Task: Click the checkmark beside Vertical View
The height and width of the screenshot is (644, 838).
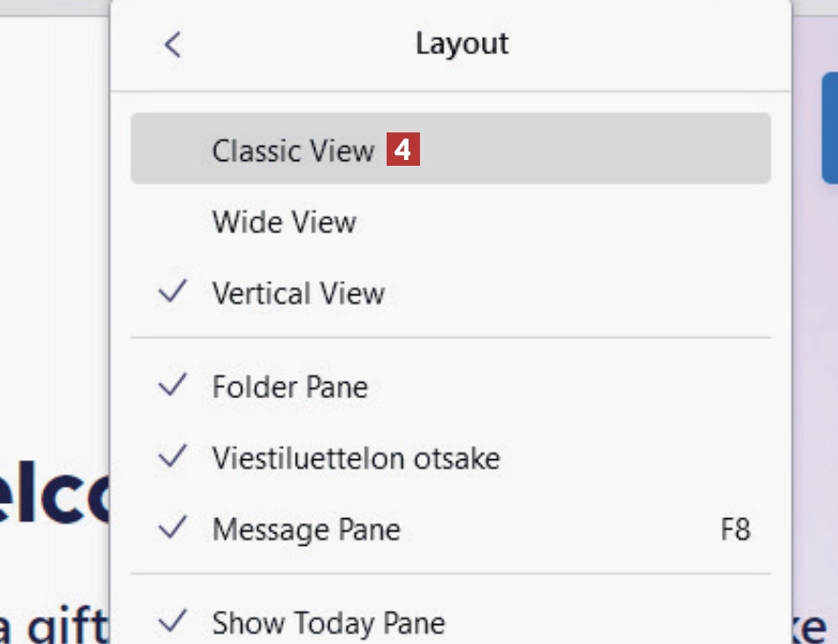Action: (x=172, y=292)
